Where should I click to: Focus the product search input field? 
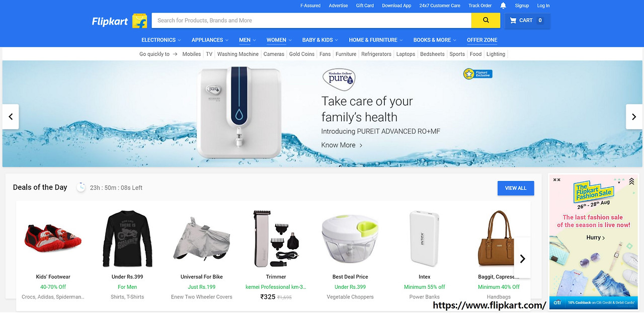click(311, 20)
